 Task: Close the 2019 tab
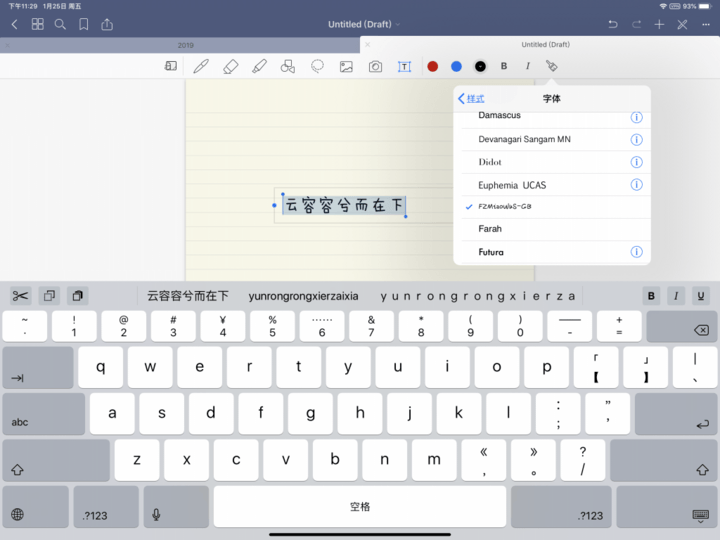[x=7, y=45]
